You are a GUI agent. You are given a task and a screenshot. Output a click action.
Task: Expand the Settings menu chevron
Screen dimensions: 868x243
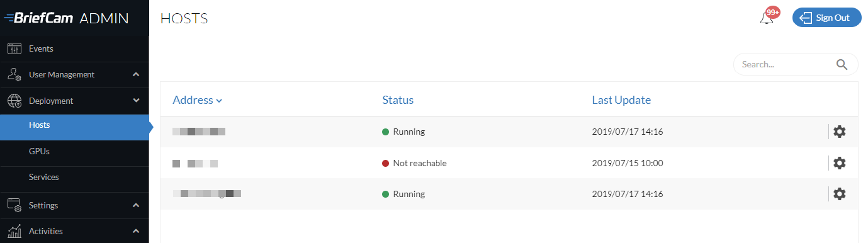136,205
